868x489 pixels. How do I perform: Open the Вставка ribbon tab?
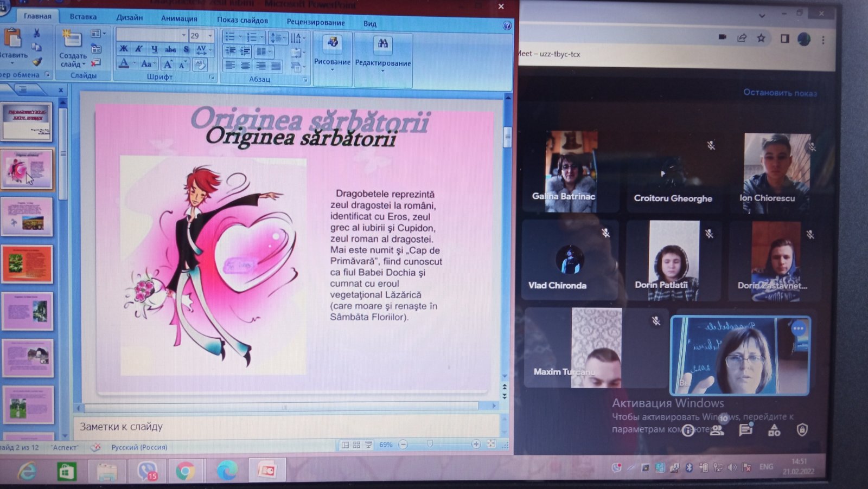83,17
